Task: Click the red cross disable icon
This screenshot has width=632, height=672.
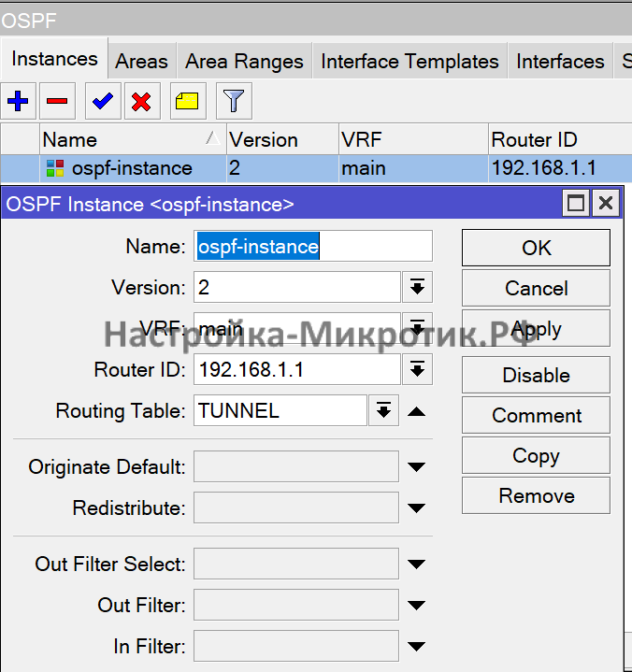Action: point(141,101)
